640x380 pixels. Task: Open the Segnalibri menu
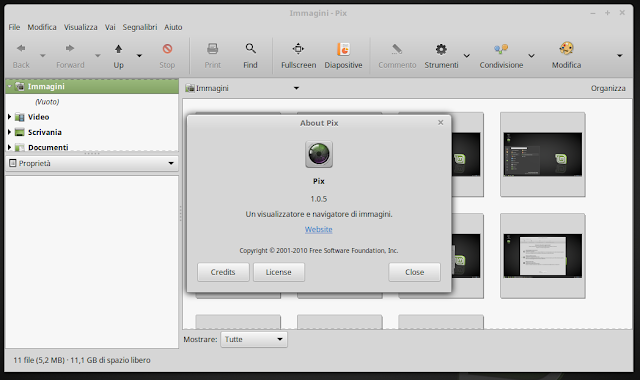(x=140, y=27)
